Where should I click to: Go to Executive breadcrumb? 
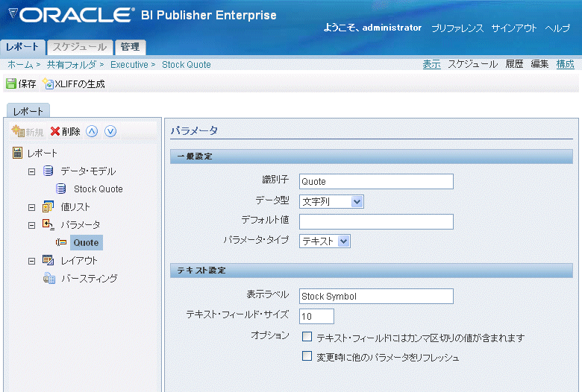coord(129,65)
